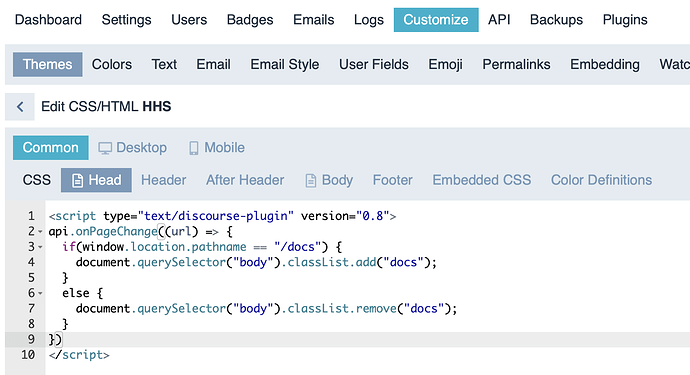
Task: Switch to the Email Style sub-tab
Action: [x=285, y=65]
